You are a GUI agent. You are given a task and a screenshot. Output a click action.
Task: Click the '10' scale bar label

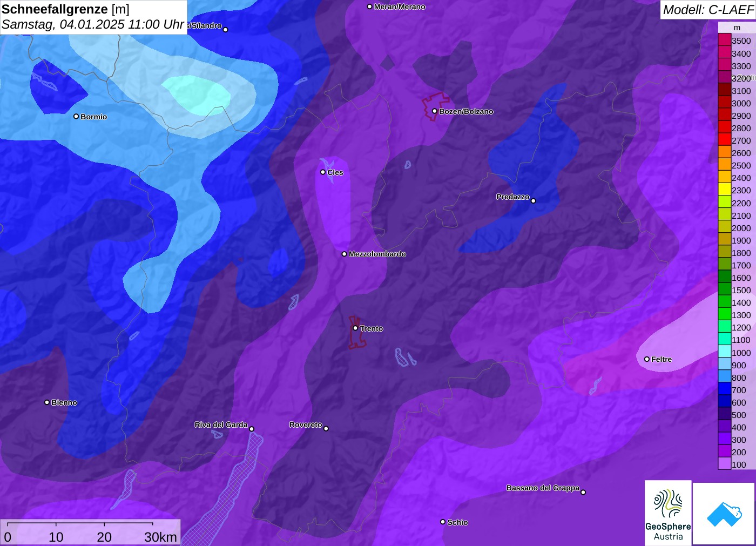(56, 537)
